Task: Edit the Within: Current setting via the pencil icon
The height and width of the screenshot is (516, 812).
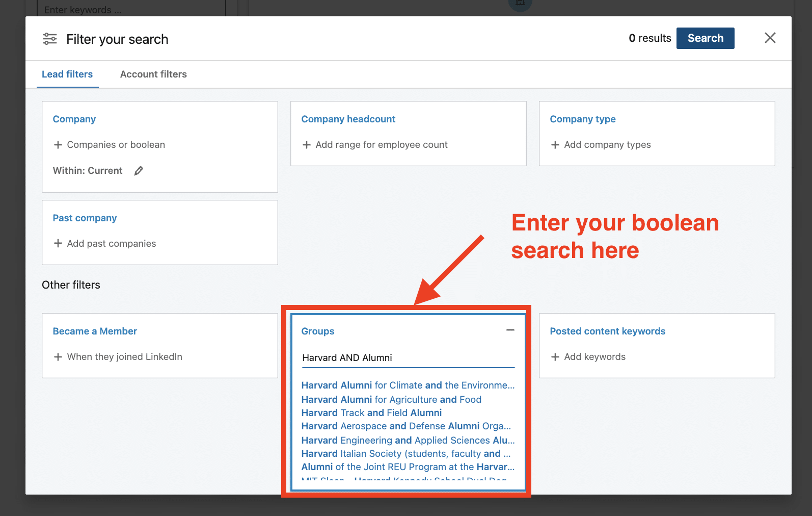Action: click(x=139, y=171)
